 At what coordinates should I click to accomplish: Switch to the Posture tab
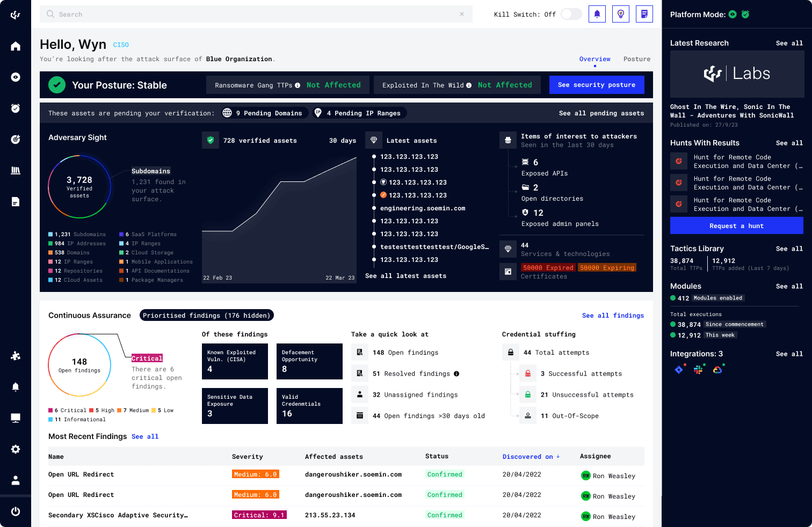(x=637, y=59)
